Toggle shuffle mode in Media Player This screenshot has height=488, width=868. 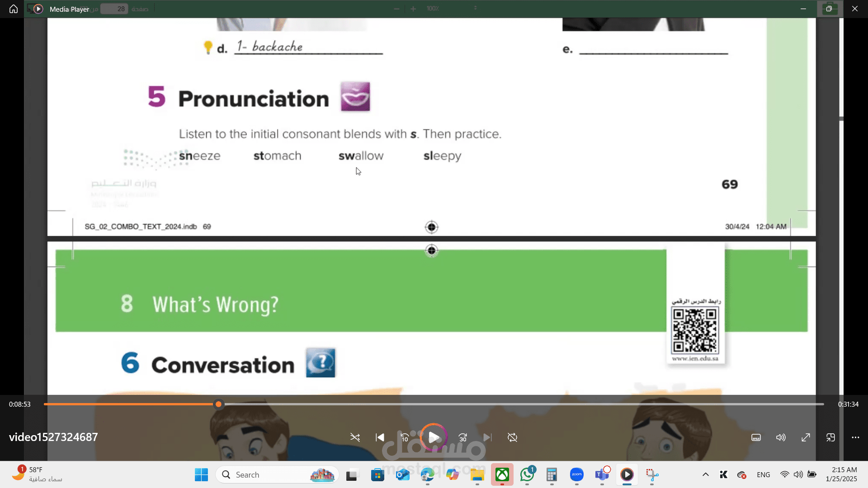tap(355, 437)
